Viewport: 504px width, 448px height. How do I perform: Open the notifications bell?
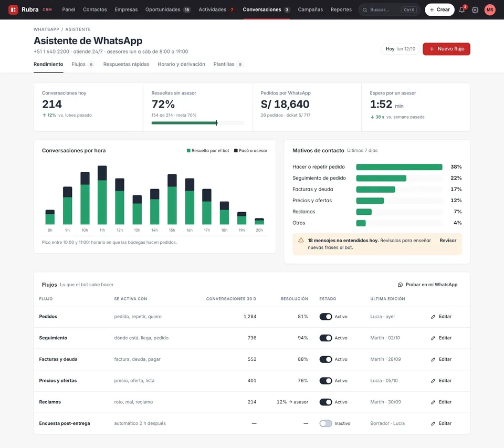pos(462,9)
